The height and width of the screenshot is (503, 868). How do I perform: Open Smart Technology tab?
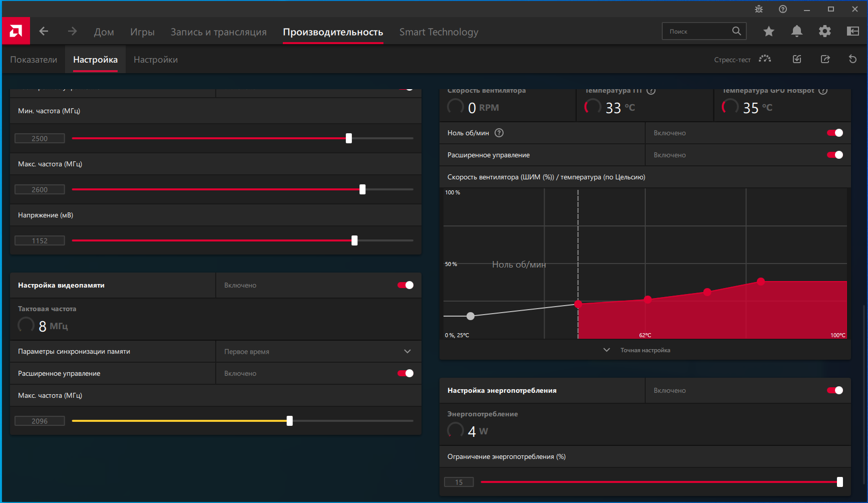439,32
